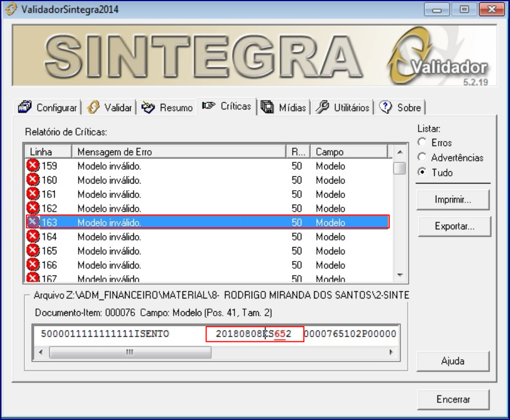Click the Resumo tab icon
This screenshot has height=420, width=510.
click(x=148, y=107)
